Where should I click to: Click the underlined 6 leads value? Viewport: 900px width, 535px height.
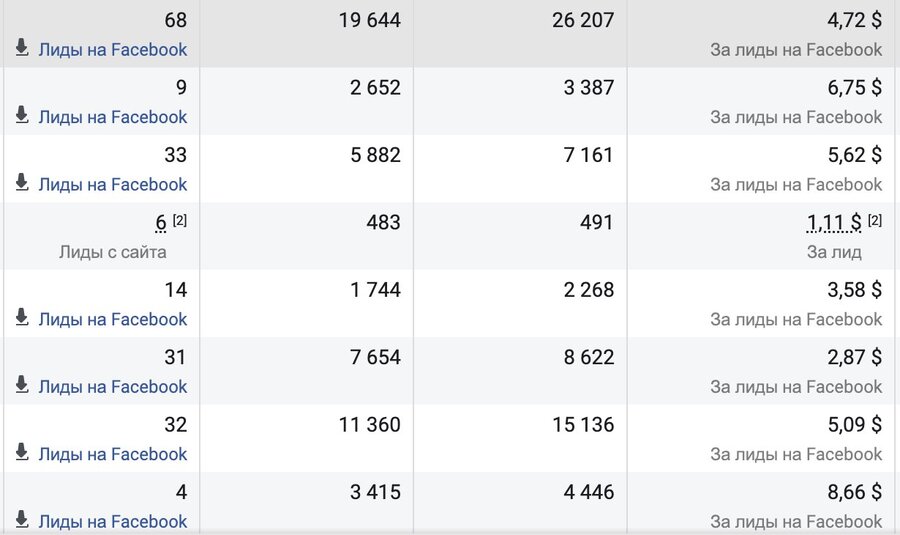click(x=161, y=223)
